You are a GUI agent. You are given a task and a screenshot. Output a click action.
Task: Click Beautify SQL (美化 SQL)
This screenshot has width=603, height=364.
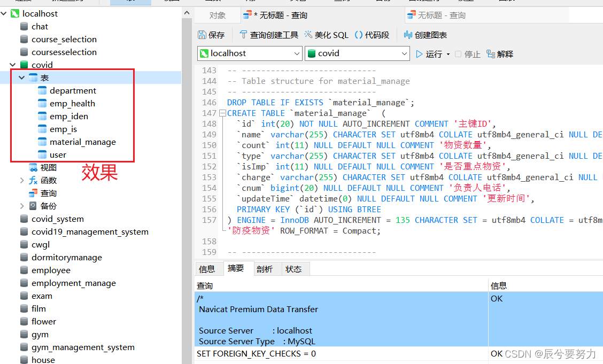tap(327, 35)
